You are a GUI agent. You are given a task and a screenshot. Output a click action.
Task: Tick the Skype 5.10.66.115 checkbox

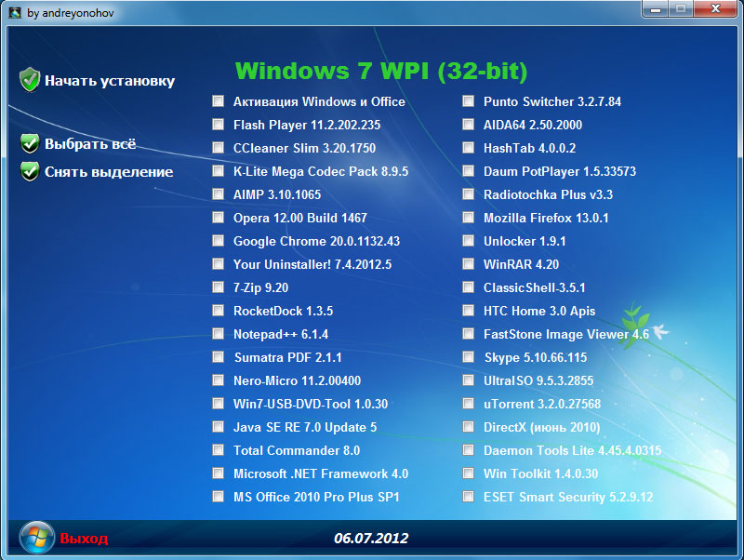pos(469,357)
